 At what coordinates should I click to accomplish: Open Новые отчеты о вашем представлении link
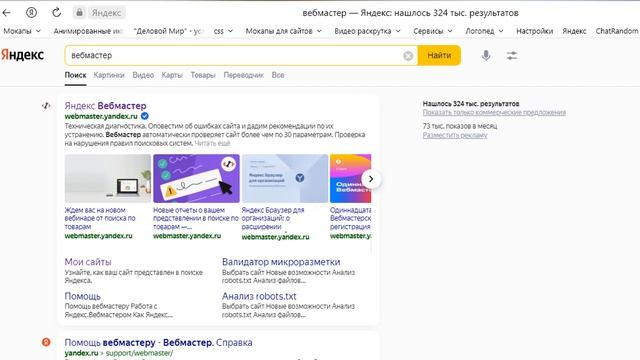(196, 218)
